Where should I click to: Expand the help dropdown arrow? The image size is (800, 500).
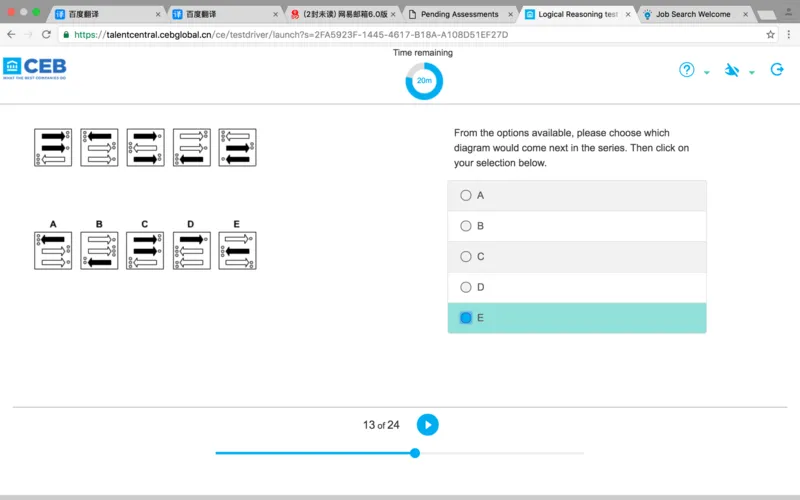[x=707, y=73]
